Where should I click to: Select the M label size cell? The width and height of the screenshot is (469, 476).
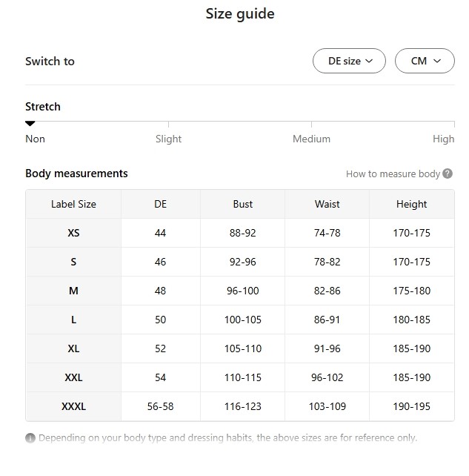pyautogui.click(x=73, y=291)
